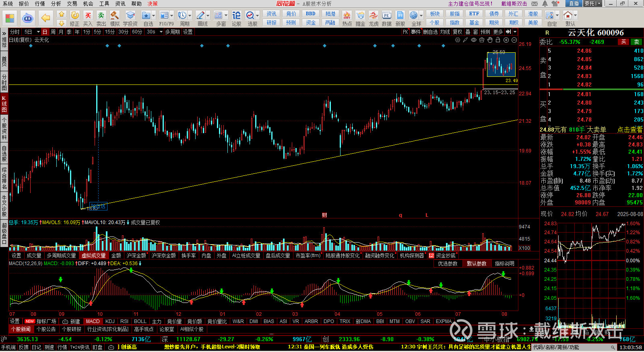Select the hand pan tool icon
Screen dimensions: 644x352
point(490,40)
